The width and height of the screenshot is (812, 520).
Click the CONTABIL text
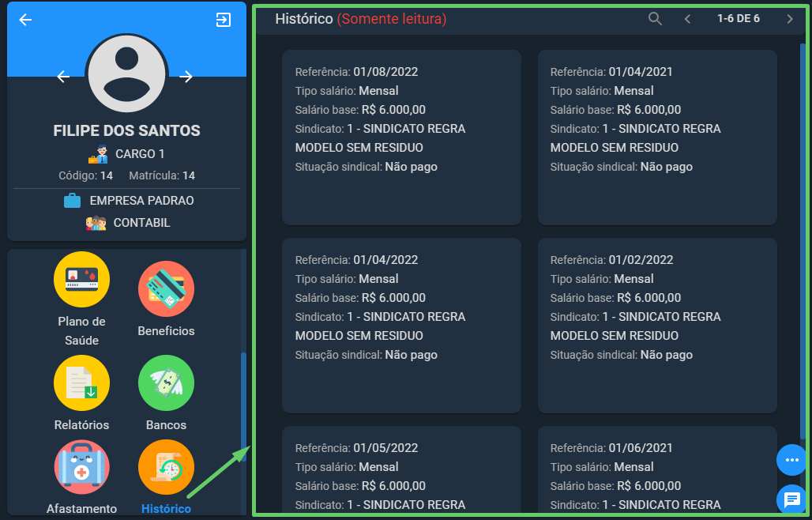142,223
